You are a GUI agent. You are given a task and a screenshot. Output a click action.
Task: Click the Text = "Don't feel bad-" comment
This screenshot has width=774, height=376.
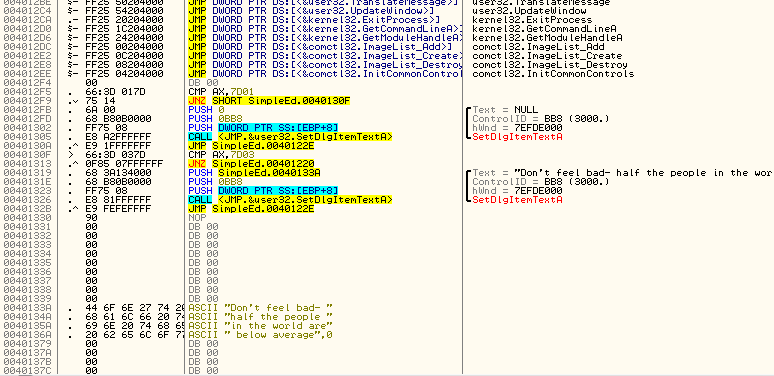622,173
